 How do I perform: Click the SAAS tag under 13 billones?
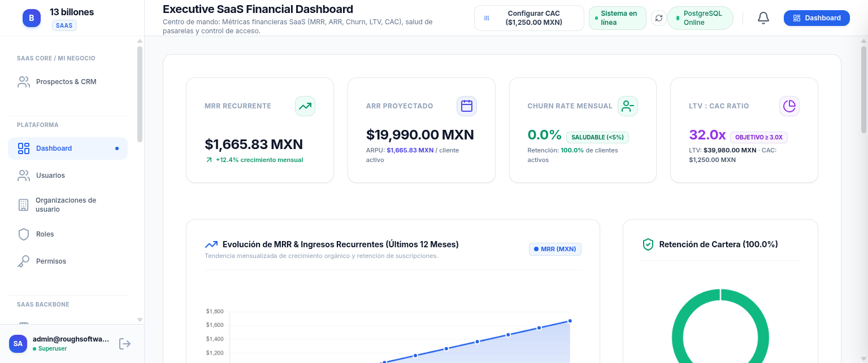(x=64, y=25)
